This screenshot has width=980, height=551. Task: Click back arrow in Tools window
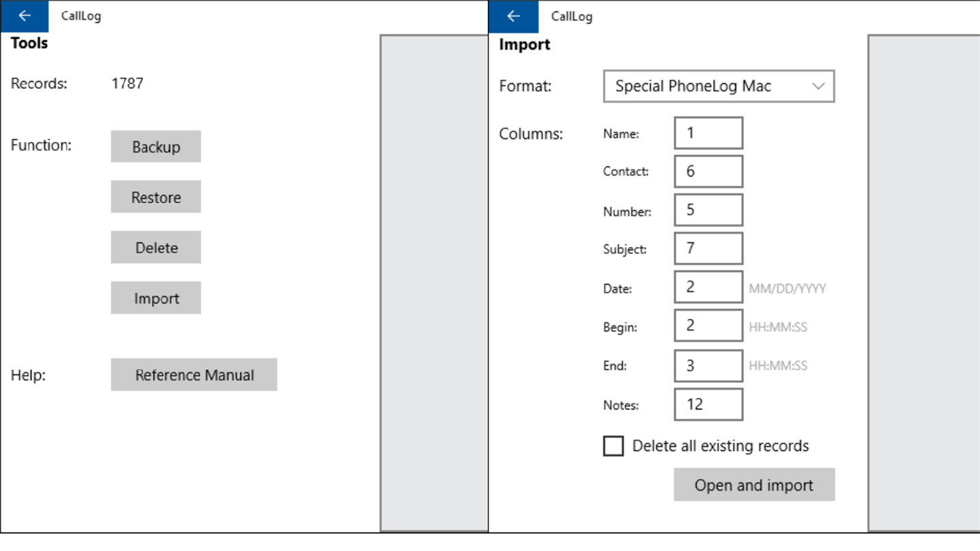24,16
